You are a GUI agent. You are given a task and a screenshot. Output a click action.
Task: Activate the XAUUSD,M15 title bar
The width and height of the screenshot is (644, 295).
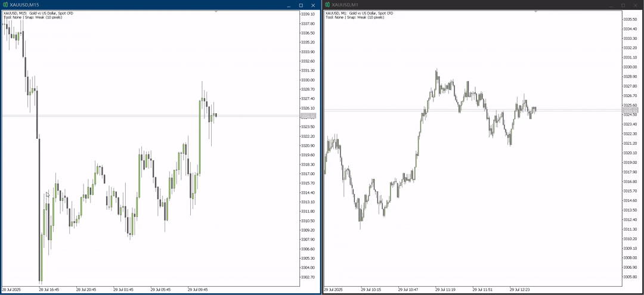(x=144, y=5)
